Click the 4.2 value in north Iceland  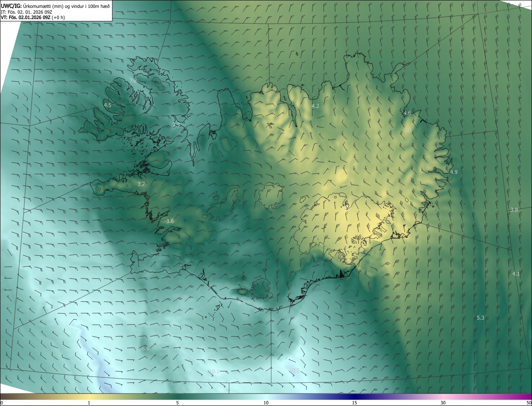315,106
